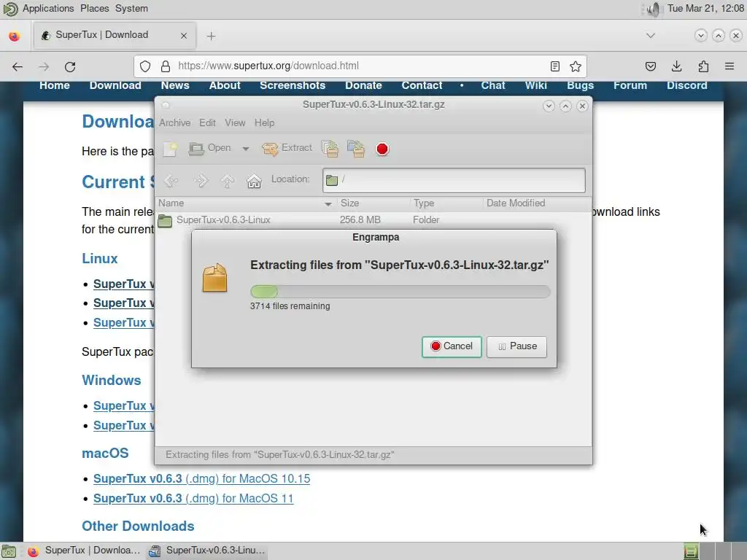Click the volume speaker icon in panel
The width and height of the screenshot is (747, 560).
click(x=654, y=9)
